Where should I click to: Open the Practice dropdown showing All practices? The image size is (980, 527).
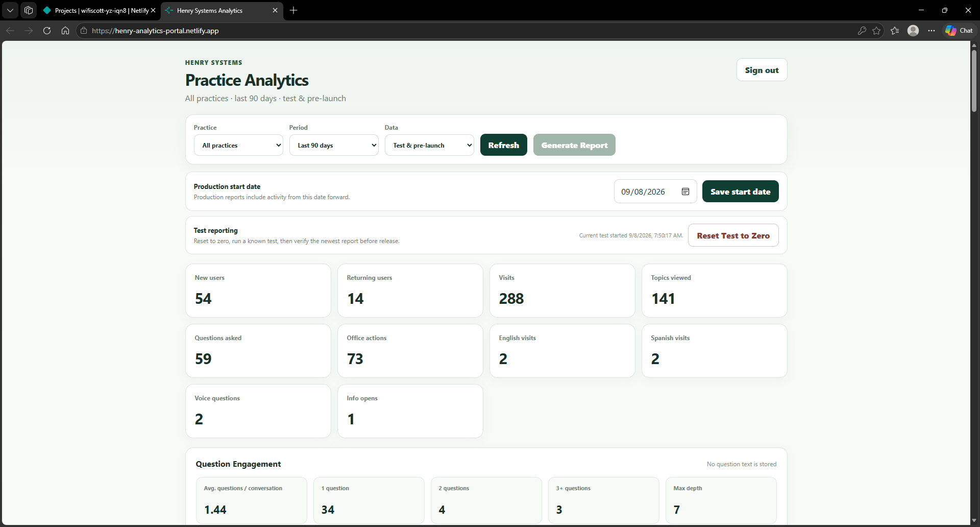pyautogui.click(x=238, y=145)
